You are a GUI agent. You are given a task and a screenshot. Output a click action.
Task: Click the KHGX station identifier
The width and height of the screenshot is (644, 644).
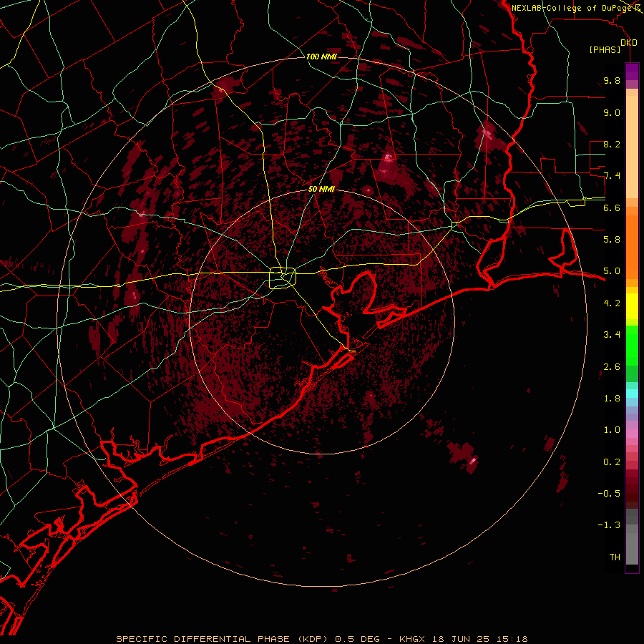click(413, 639)
